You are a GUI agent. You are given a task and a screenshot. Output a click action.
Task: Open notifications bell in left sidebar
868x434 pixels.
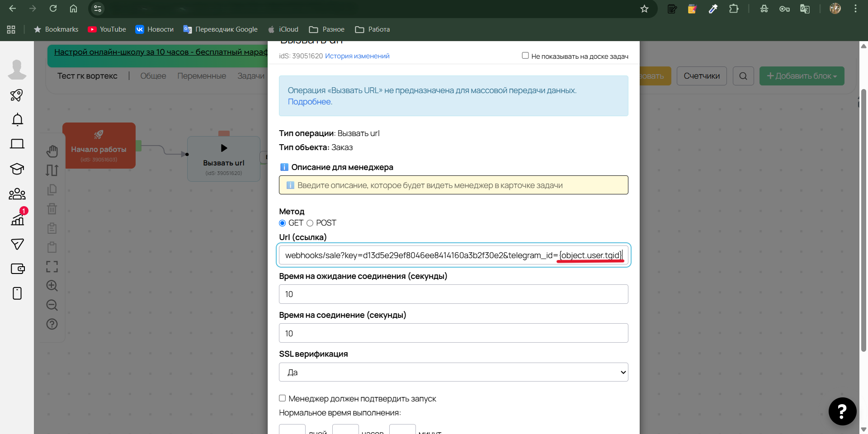(x=17, y=119)
